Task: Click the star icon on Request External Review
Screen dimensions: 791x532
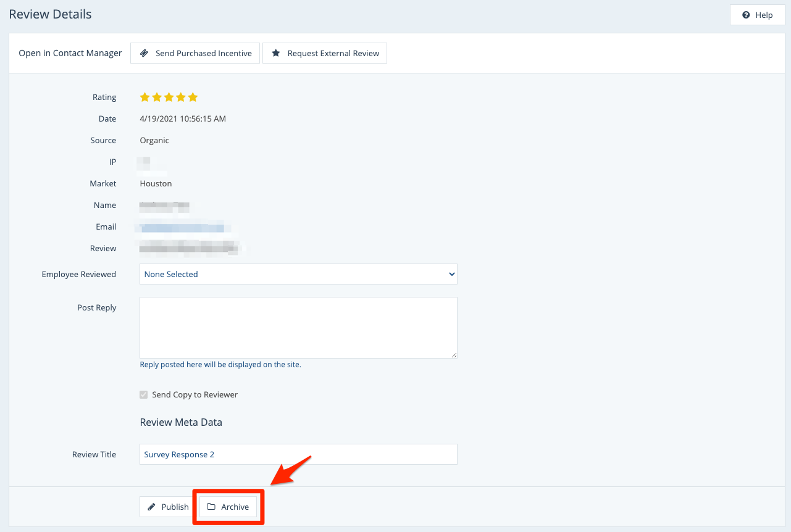Action: click(x=276, y=53)
